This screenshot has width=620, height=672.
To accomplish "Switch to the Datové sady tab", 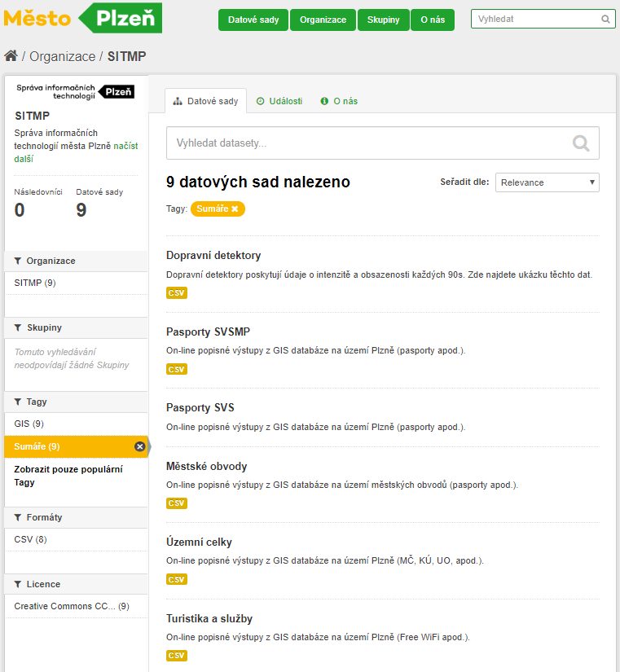I will (206, 101).
